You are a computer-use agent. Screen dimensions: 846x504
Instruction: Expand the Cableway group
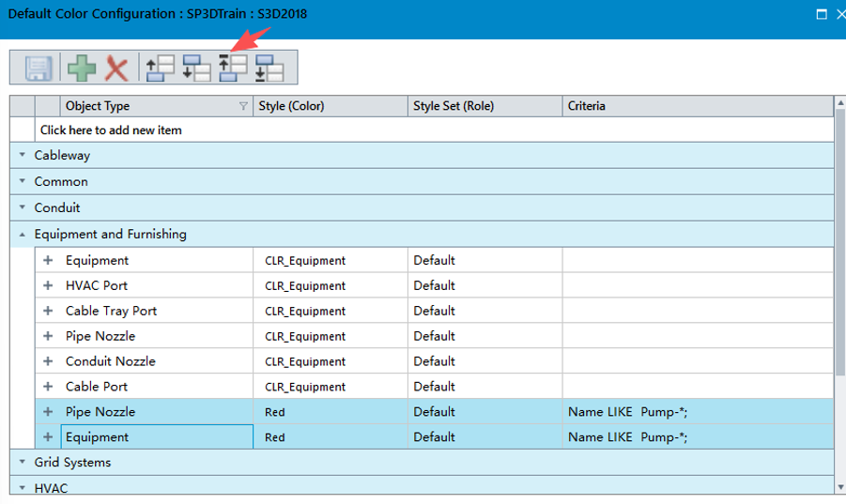click(x=23, y=155)
